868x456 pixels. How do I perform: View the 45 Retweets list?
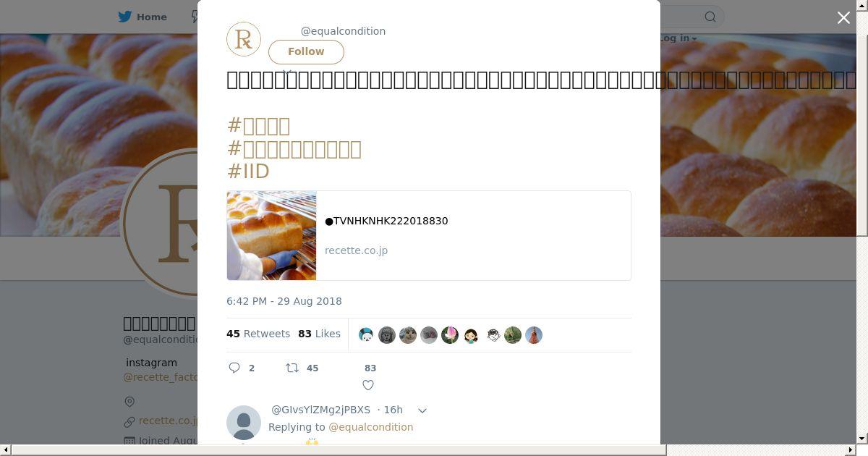(258, 334)
